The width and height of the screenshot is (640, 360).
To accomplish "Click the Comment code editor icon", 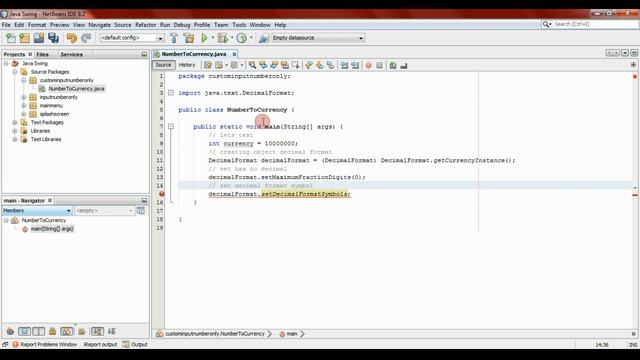I will (393, 65).
